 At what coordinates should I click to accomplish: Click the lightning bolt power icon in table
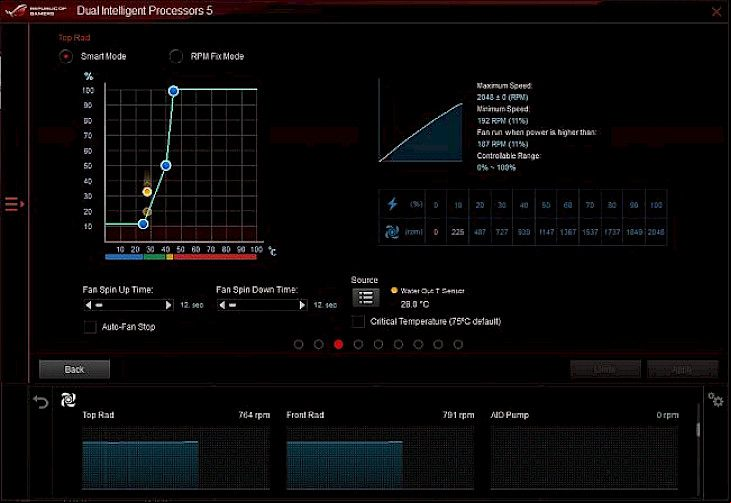(393, 204)
